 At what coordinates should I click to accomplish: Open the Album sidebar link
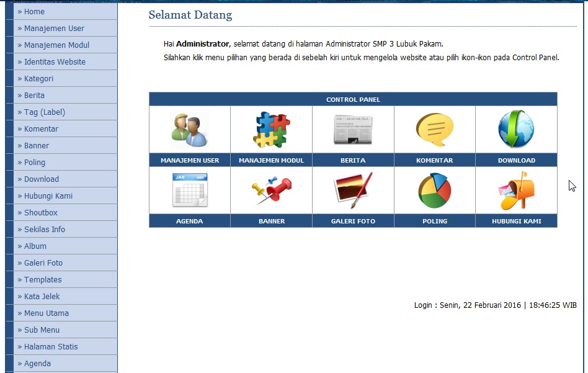coord(35,246)
